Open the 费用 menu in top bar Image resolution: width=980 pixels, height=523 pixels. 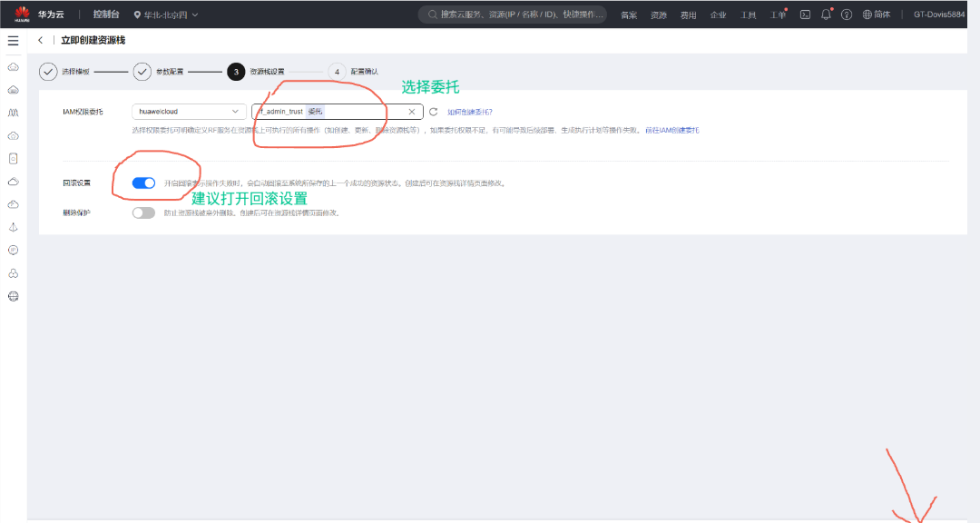[x=688, y=15]
